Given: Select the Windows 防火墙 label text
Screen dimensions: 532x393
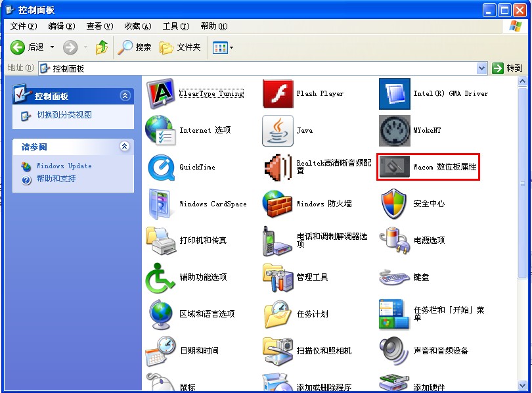Looking at the screenshot, I should [x=324, y=204].
